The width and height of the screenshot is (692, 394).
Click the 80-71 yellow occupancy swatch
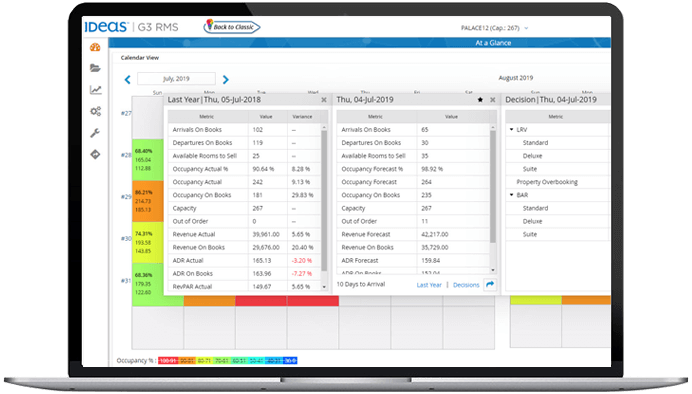[x=204, y=360]
